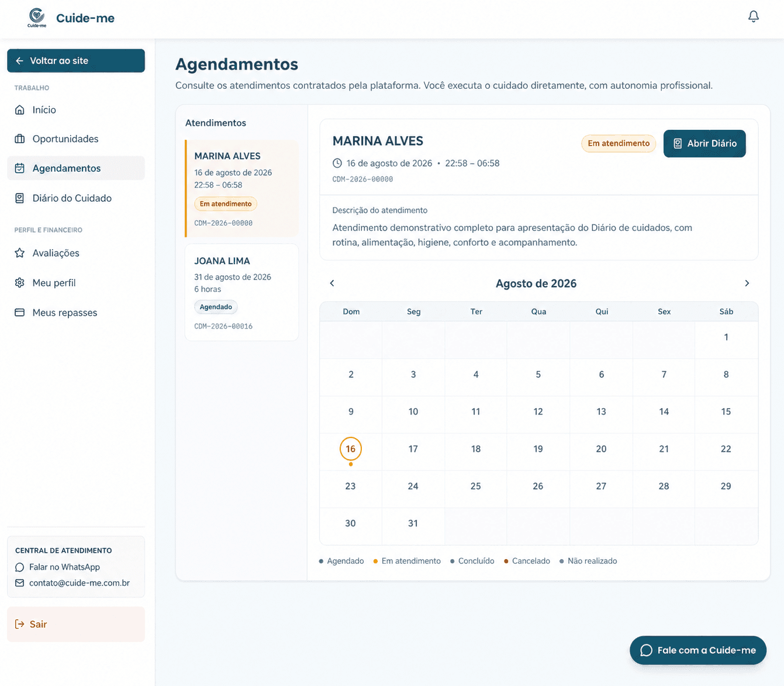Select the MARINA ALVES appointment card

(241, 188)
